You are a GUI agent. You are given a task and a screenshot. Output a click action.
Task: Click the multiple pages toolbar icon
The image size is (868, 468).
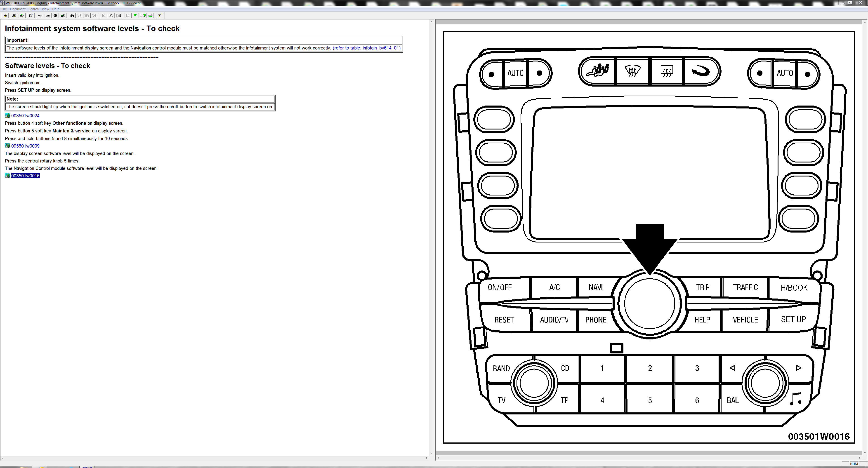click(x=119, y=16)
